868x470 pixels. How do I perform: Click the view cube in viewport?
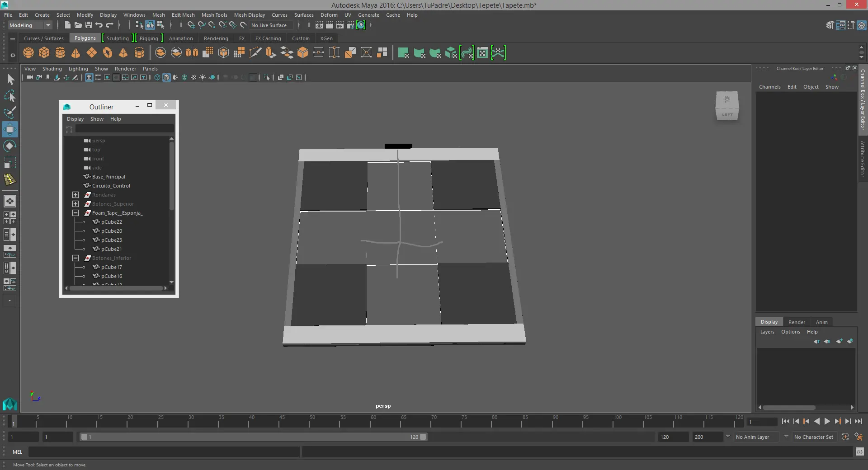click(x=727, y=106)
